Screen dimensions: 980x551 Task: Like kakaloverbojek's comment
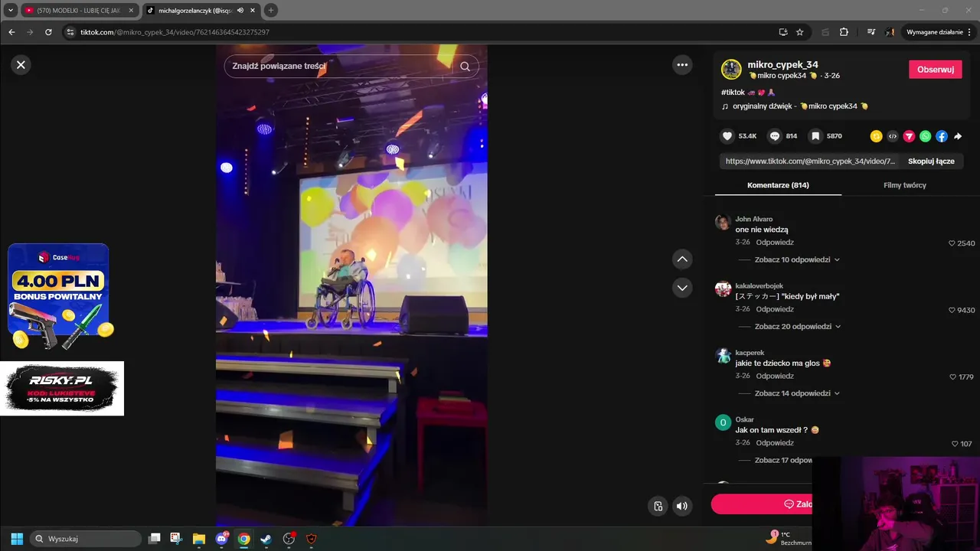pos(952,311)
